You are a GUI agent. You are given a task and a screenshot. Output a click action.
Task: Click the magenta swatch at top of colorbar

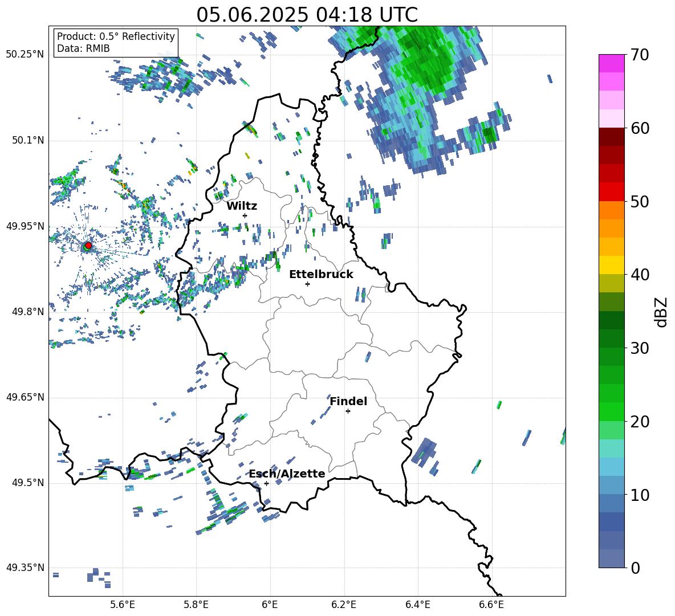611,63
